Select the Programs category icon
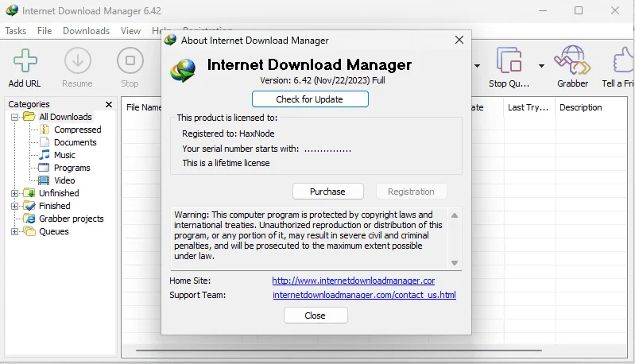The height and width of the screenshot is (364, 635). tap(44, 168)
